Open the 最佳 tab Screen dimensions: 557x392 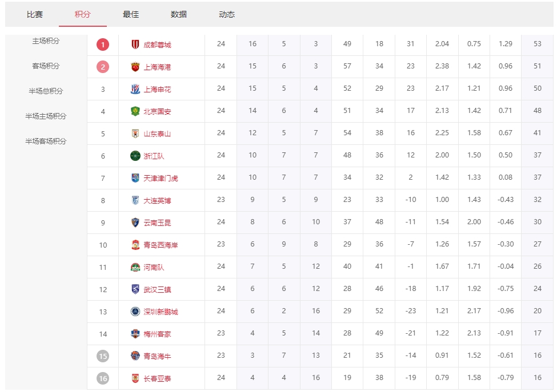click(x=131, y=14)
